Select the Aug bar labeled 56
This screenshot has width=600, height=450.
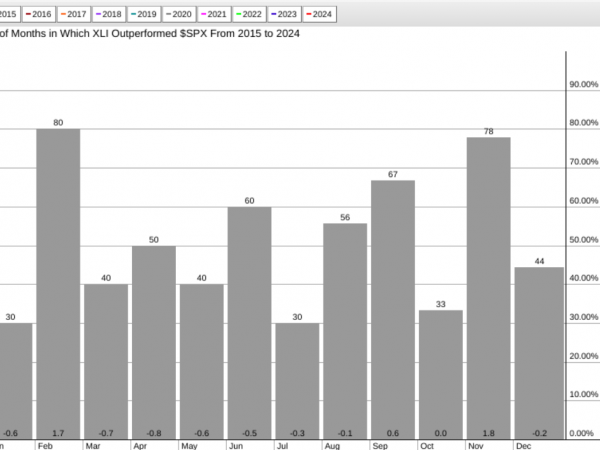tap(345, 331)
